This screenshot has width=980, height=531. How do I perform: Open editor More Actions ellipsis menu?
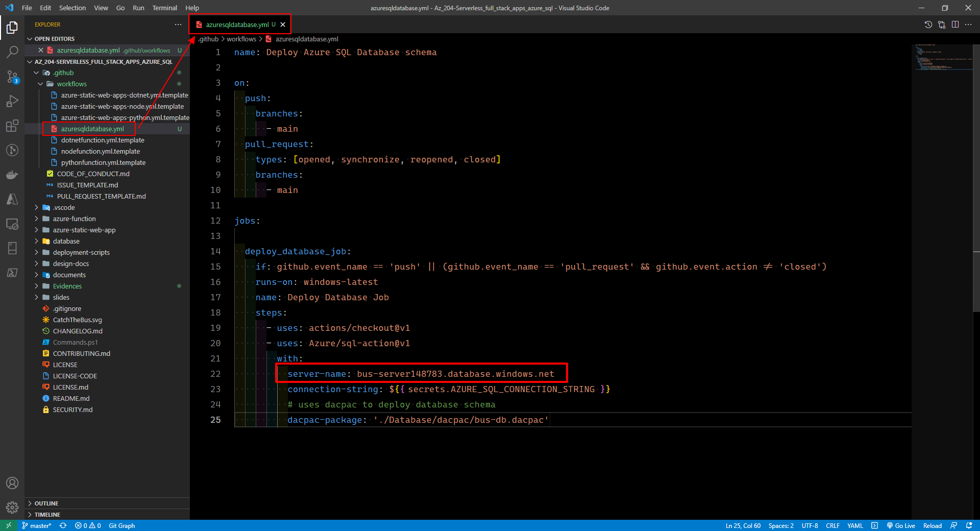[x=968, y=25]
